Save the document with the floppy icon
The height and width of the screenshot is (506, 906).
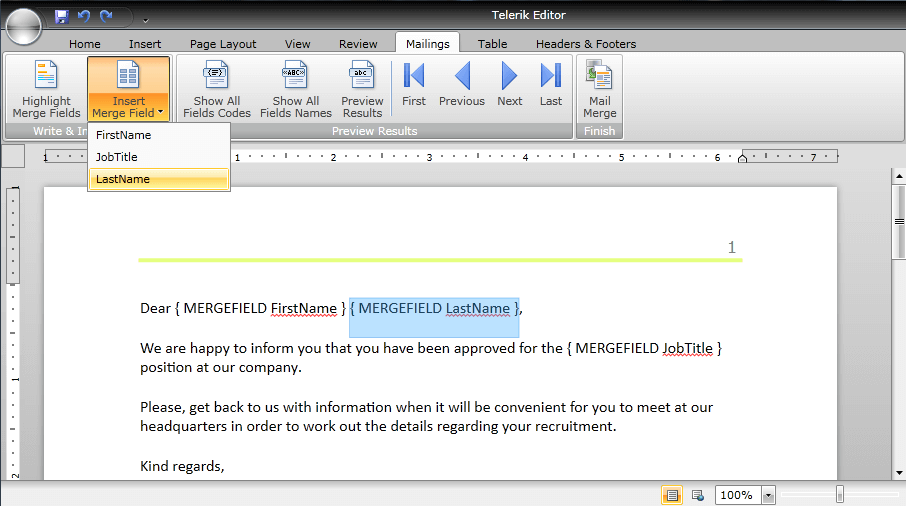coord(61,17)
